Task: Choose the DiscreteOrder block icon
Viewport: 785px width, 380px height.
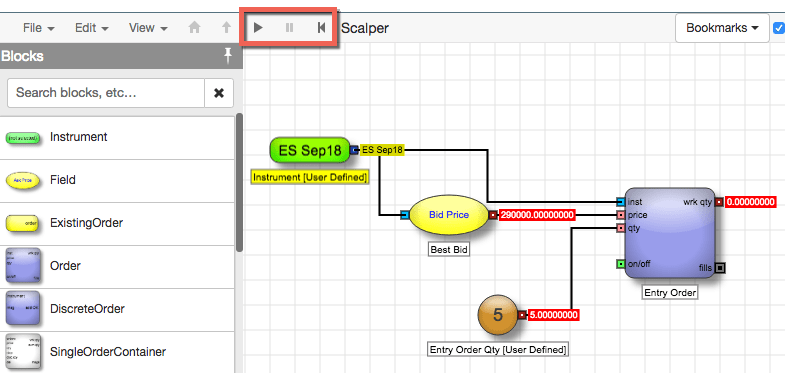Action: 23,309
